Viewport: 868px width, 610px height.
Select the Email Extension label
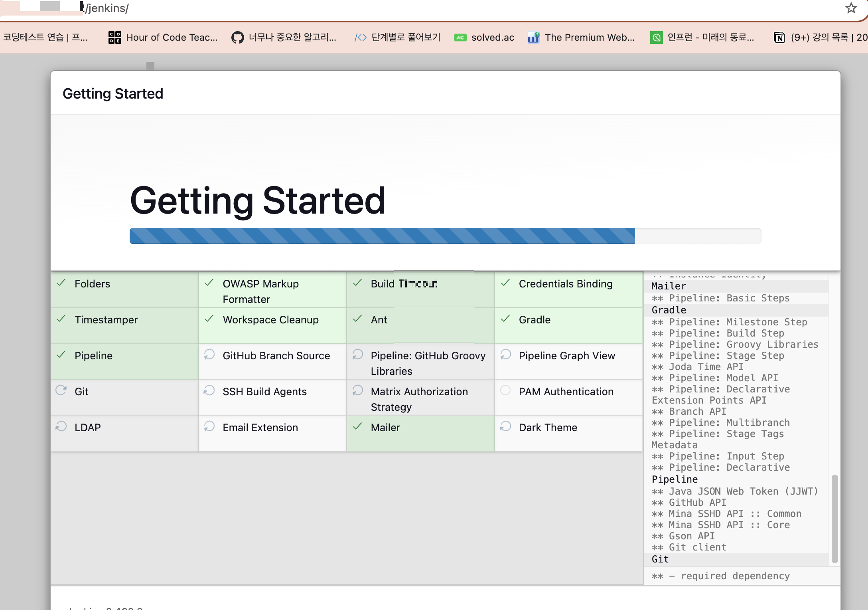tap(260, 428)
